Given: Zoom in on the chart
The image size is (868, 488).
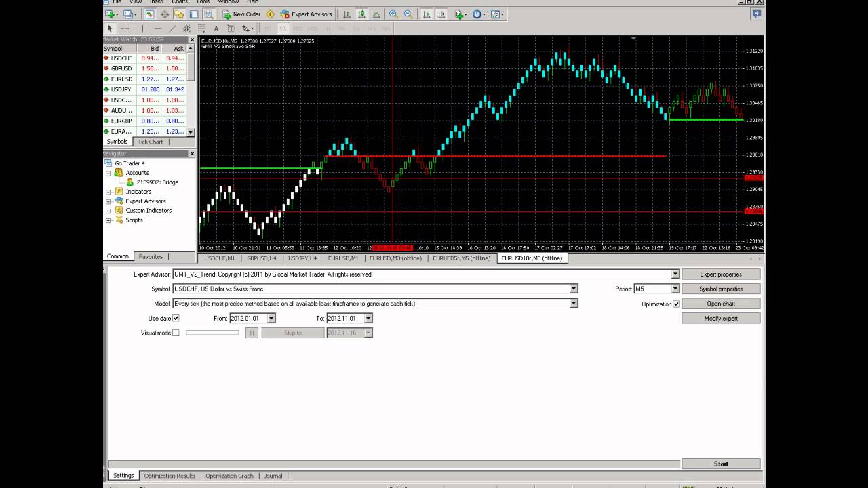Looking at the screenshot, I should (393, 14).
